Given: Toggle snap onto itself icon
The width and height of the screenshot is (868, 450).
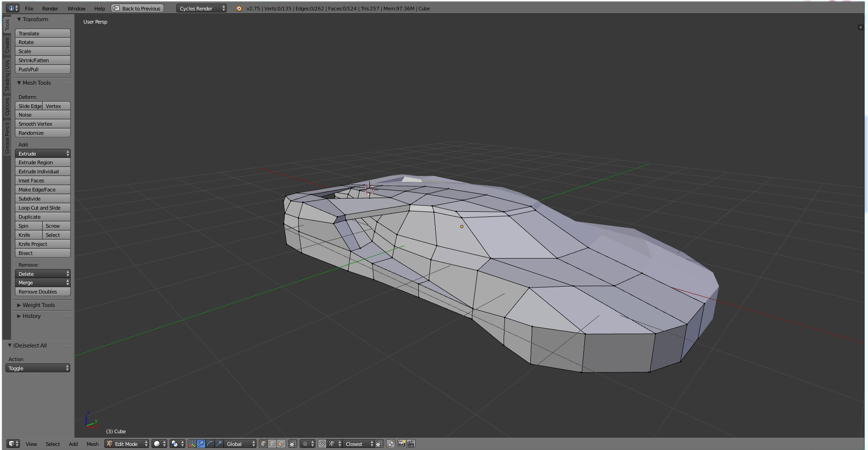Looking at the screenshot, I should click(379, 444).
